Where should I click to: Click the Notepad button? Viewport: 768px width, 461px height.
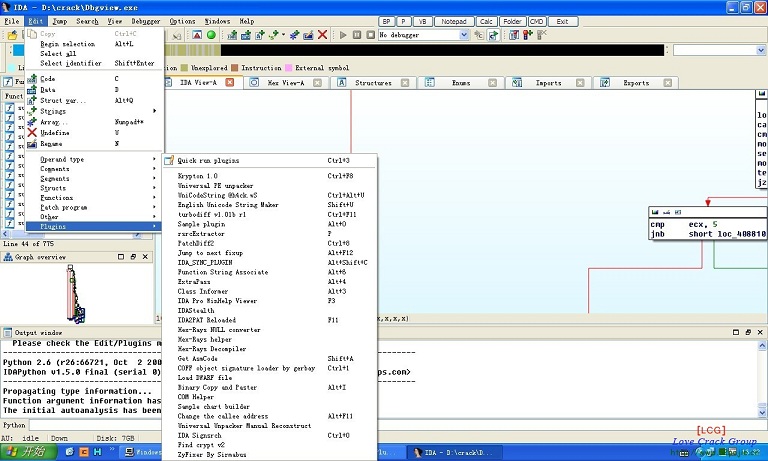coord(454,20)
